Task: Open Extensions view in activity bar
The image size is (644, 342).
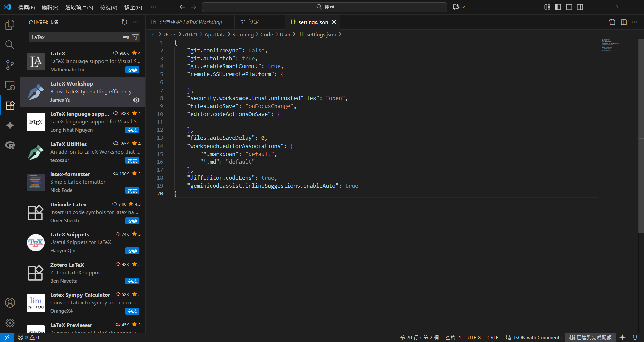Action: [10, 105]
